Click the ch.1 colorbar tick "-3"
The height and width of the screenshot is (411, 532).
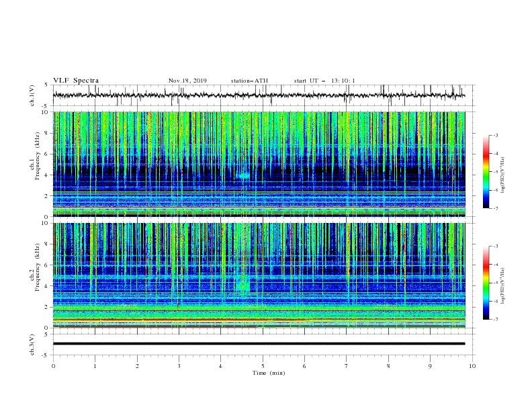tap(496, 136)
